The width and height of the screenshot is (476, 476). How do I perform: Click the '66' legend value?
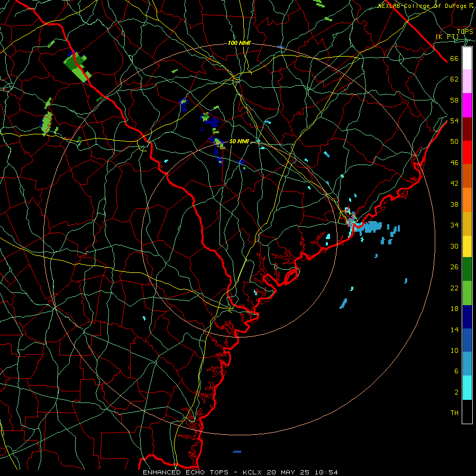[x=454, y=58]
